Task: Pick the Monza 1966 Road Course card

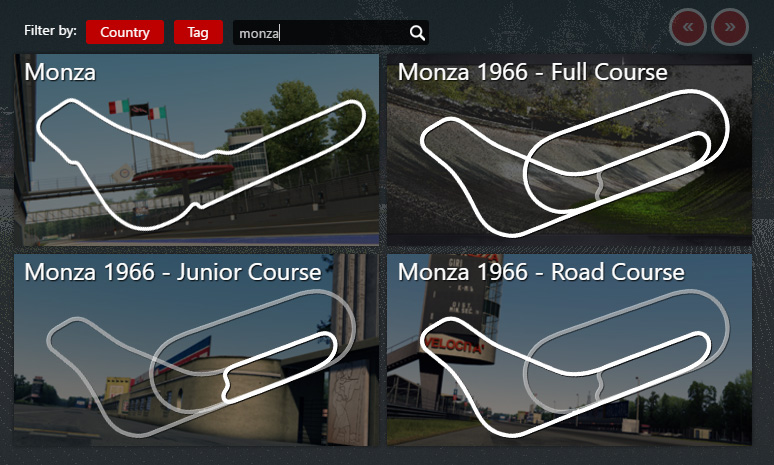Action: click(x=569, y=350)
